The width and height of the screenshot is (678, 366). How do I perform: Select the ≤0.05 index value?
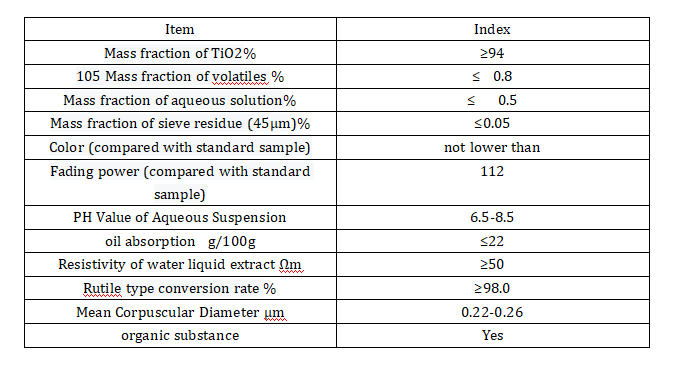click(x=493, y=124)
